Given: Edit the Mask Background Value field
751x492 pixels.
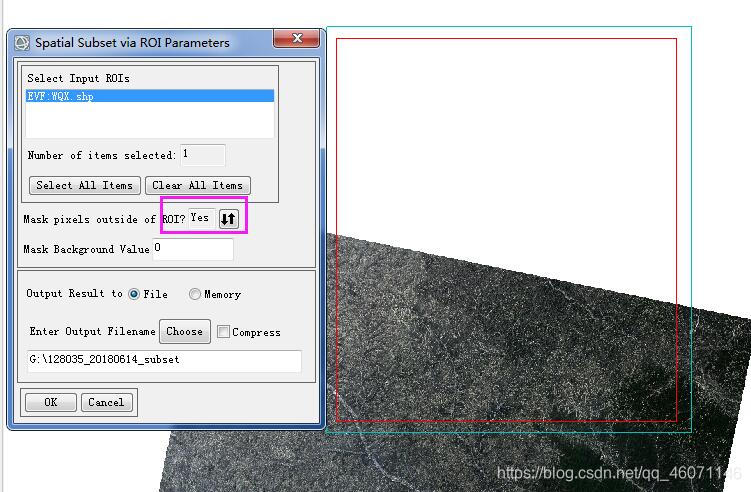Looking at the screenshot, I should (x=193, y=249).
